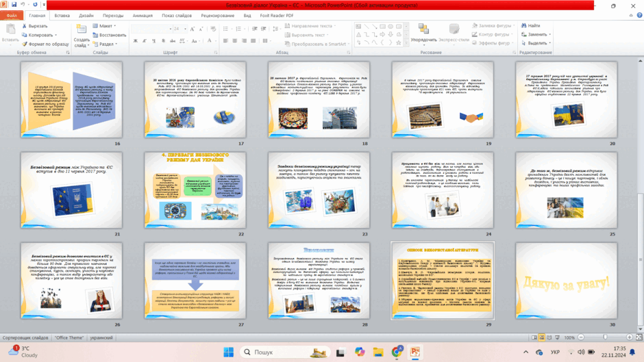Start slideshow from status bar icon

pos(558,337)
